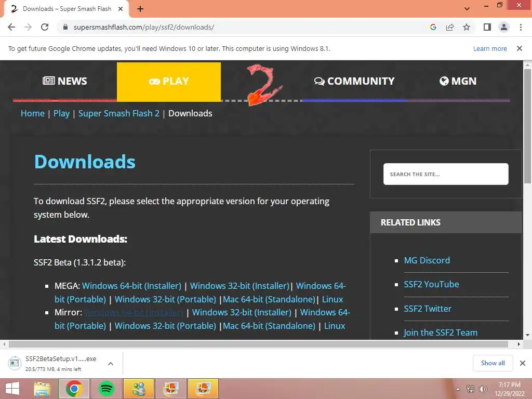Expand SSF2BetaSetup download options chevron
Screen dimensions: 532x399
pyautogui.click(x=111, y=363)
